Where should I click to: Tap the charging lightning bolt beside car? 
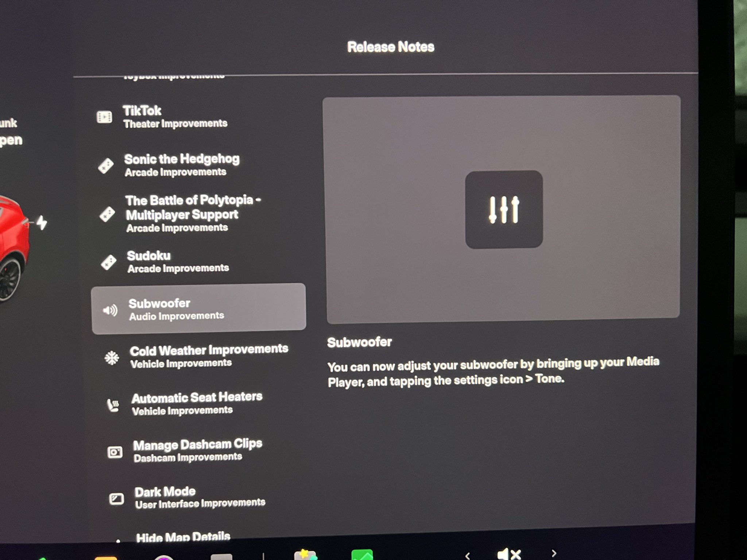(x=42, y=222)
